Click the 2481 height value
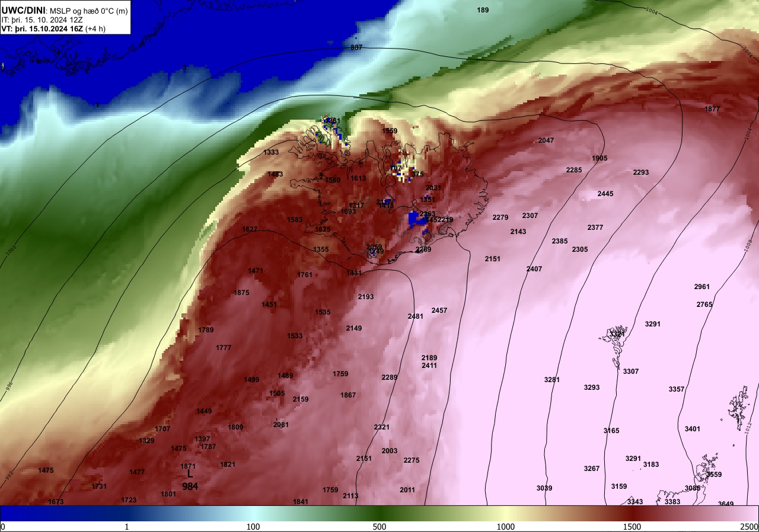759x532 pixels. 416,316
